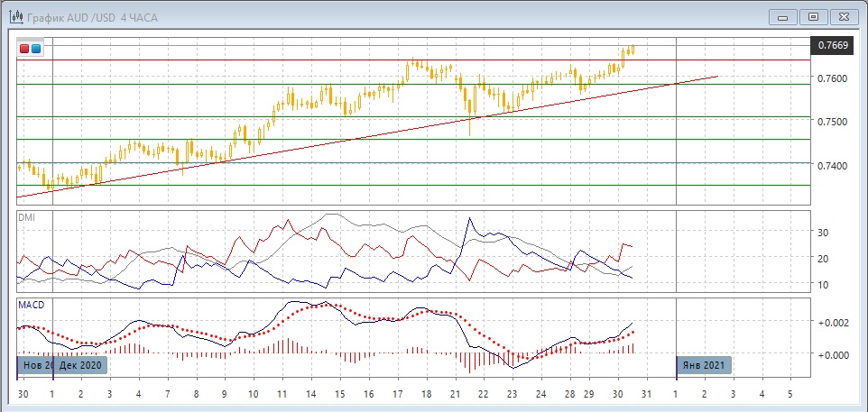Click the Дек 2020 month marker
Image resolution: width=868 pixels, height=412 pixels.
(80, 366)
